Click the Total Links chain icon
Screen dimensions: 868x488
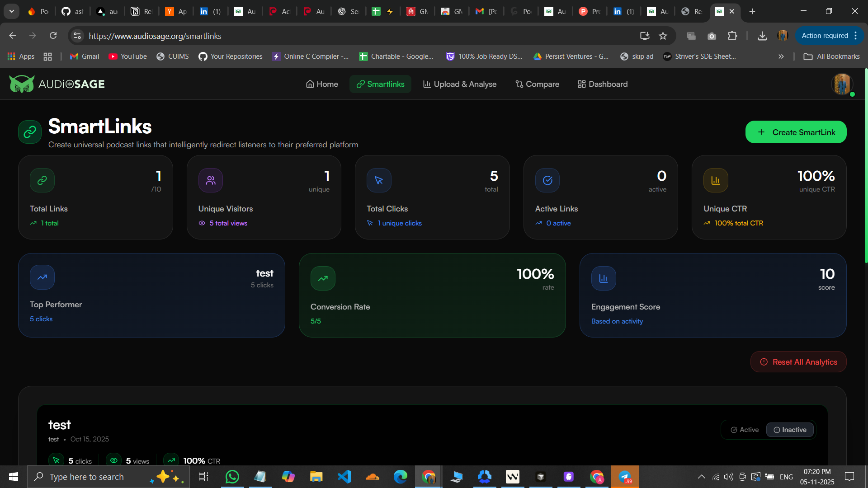pyautogui.click(x=42, y=180)
